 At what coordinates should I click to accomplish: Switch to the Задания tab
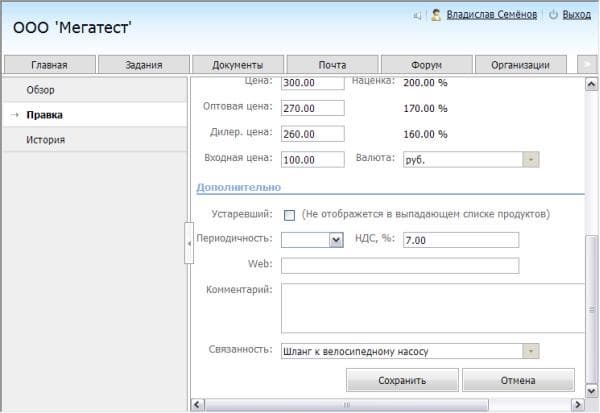[144, 65]
